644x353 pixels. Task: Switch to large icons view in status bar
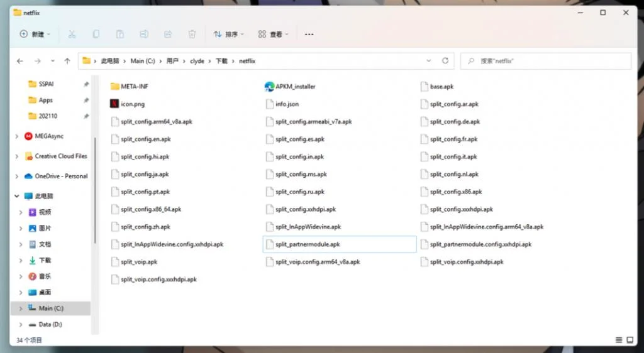tap(630, 340)
